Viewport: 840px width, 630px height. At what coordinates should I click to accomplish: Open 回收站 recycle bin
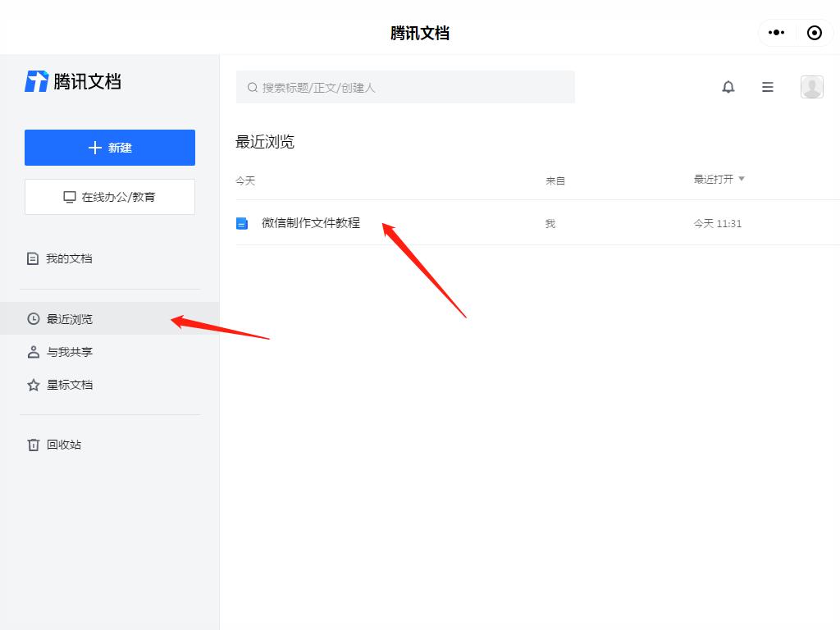pos(54,445)
